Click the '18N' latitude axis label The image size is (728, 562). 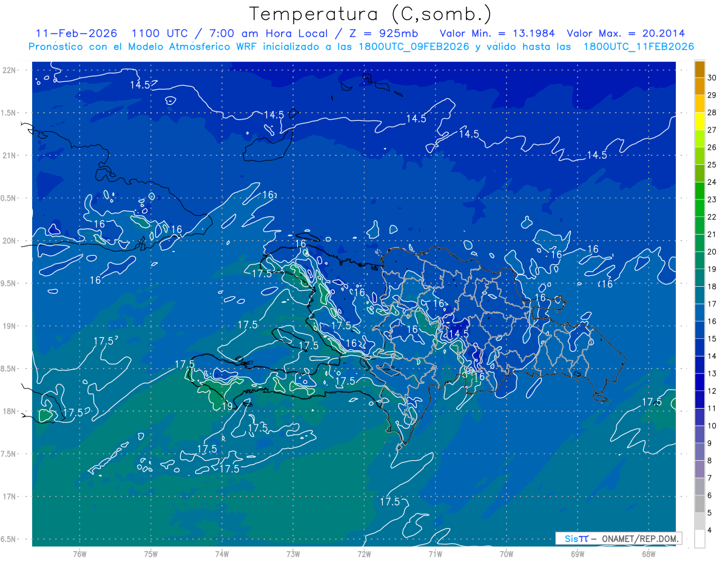(10, 411)
